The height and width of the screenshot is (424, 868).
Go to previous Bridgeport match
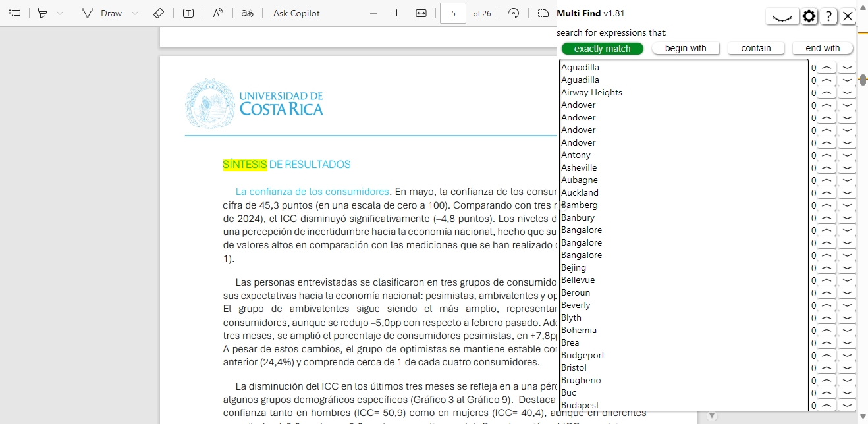tap(827, 356)
